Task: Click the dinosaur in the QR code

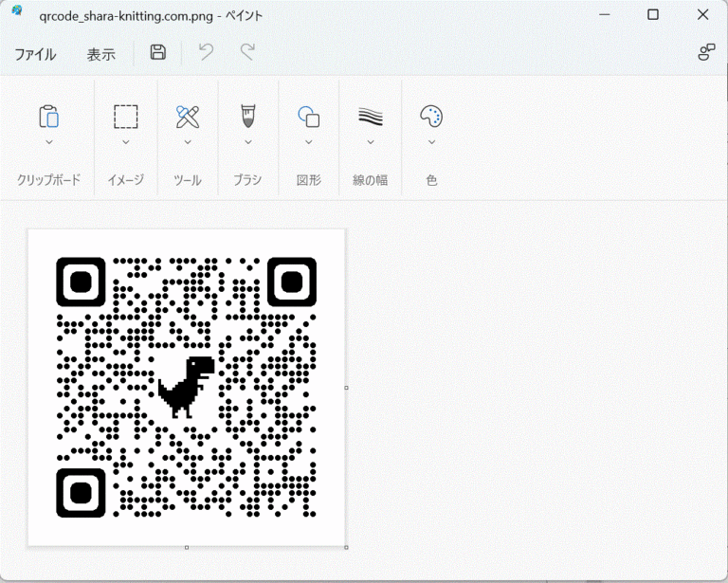Action: 187,386
